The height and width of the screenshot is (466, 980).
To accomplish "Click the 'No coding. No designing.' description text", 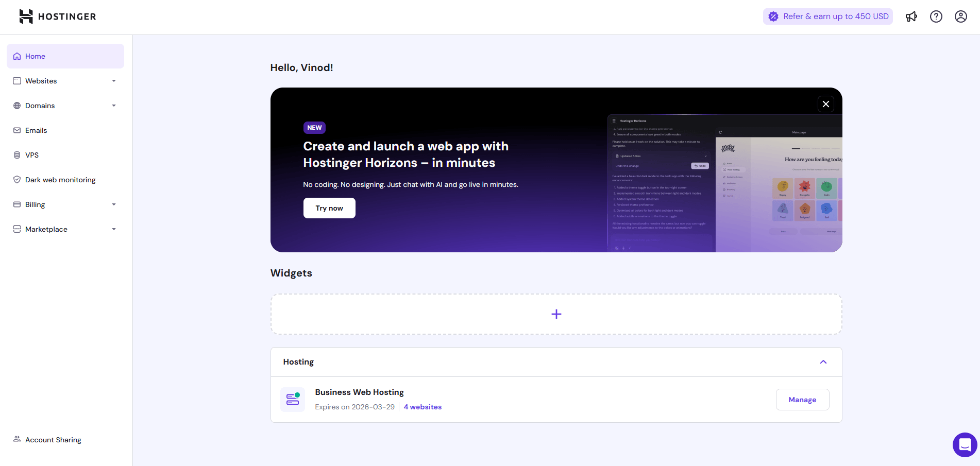I will (411, 184).
